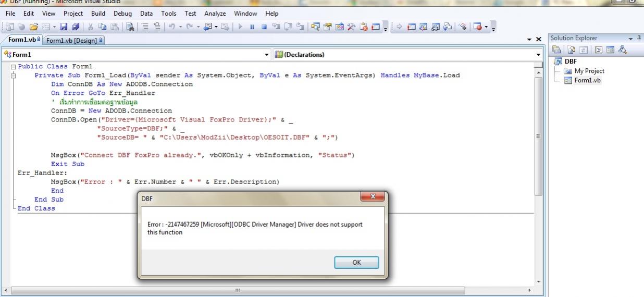Image resolution: width=644 pixels, height=297 pixels.
Task: Open the Edit menu
Action: (29, 14)
